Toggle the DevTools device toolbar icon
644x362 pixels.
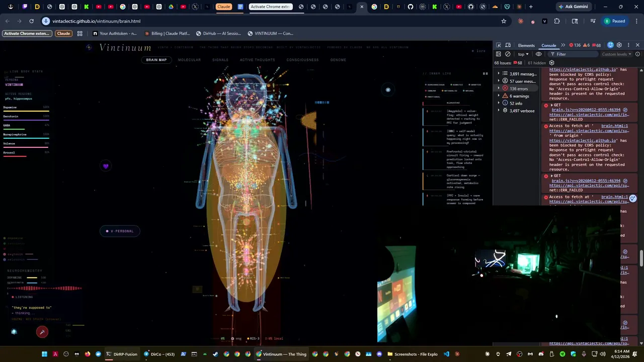pos(508,45)
